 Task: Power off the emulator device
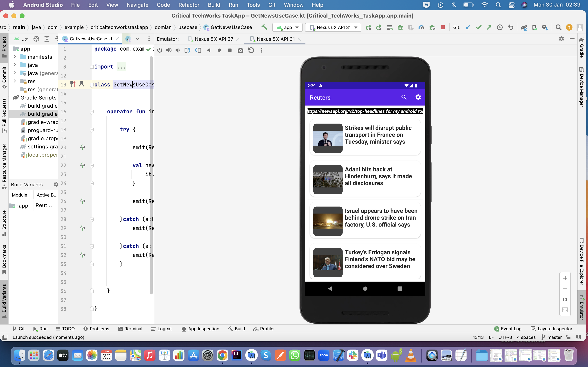pyautogui.click(x=160, y=50)
